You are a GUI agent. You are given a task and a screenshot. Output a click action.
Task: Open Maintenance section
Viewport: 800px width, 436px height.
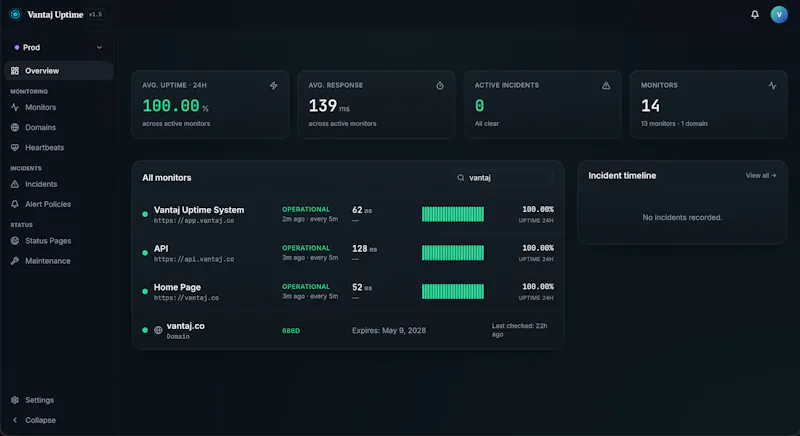[x=47, y=261]
